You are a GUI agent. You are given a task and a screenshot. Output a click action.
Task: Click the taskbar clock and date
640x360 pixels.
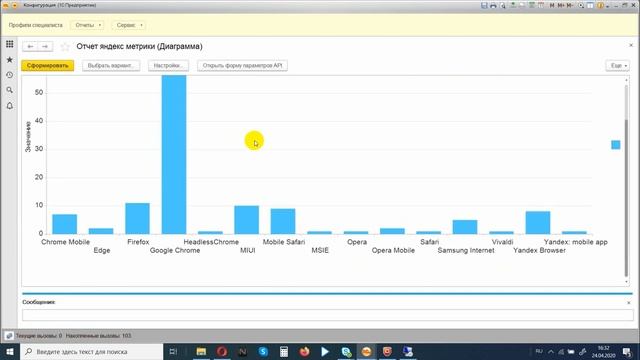tap(603, 352)
